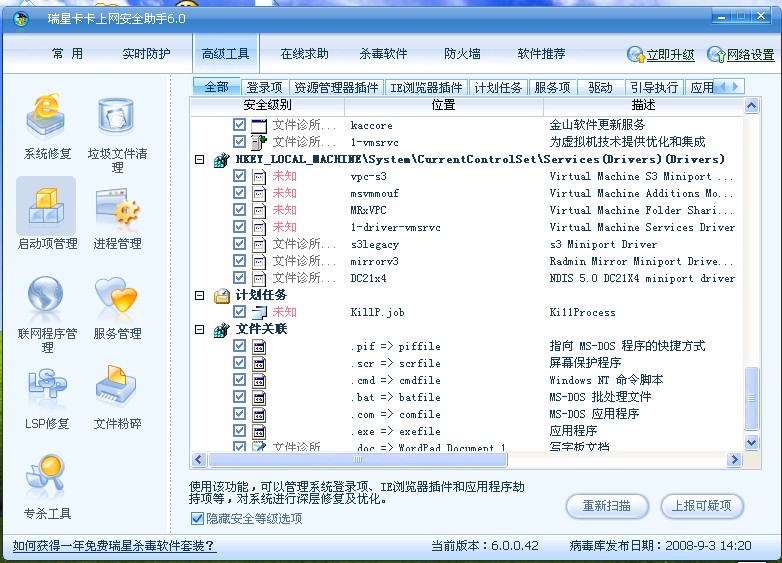Select the IE浏览器插件 category tab

tap(426, 88)
